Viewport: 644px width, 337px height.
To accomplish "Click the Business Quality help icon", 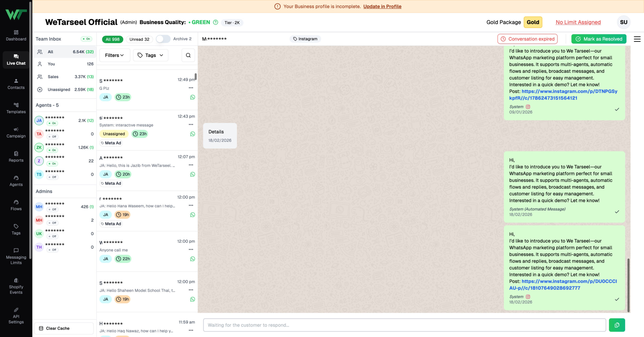I will [216, 22].
